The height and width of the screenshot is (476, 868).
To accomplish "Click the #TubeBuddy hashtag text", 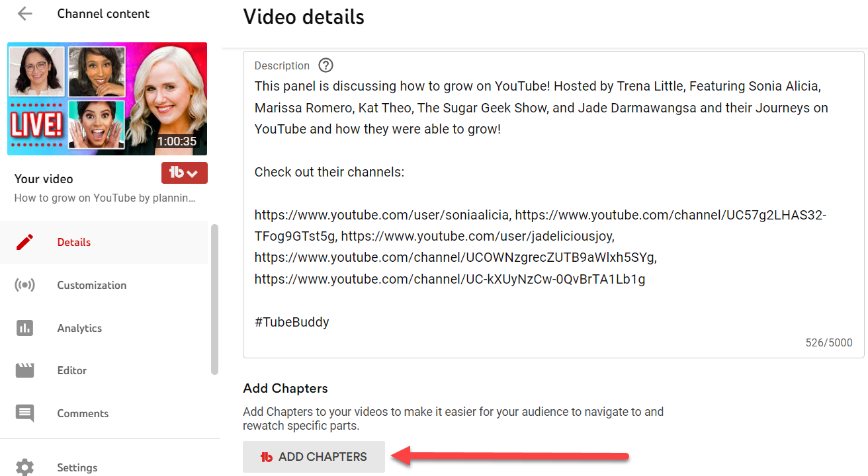I will [292, 322].
